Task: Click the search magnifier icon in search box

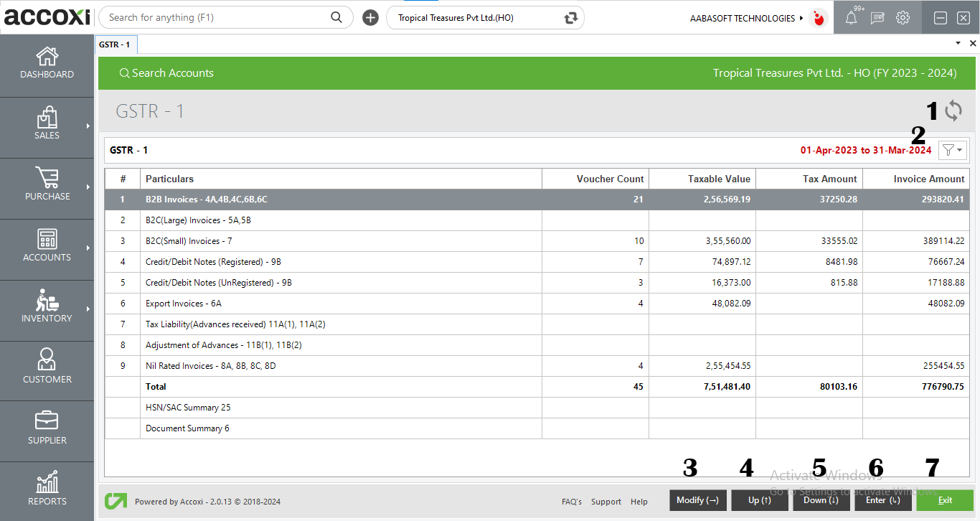Action: point(336,18)
